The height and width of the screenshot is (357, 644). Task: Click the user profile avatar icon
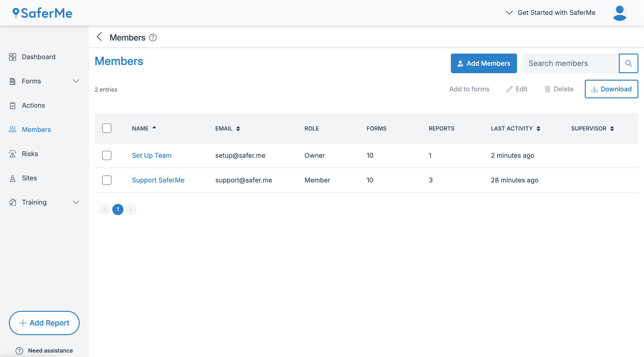coord(619,13)
